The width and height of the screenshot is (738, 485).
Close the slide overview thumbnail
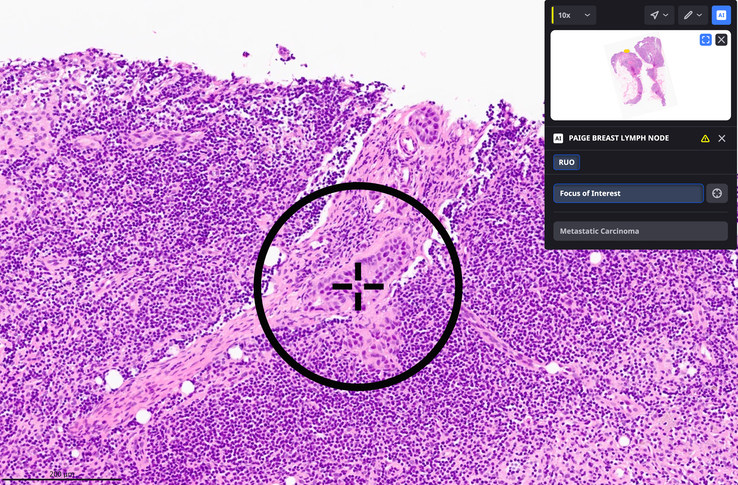click(722, 40)
